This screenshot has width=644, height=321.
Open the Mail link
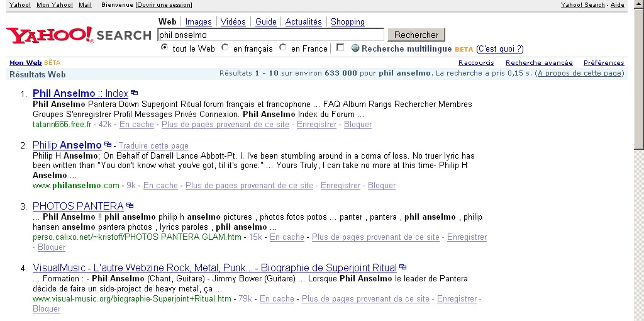[85, 5]
